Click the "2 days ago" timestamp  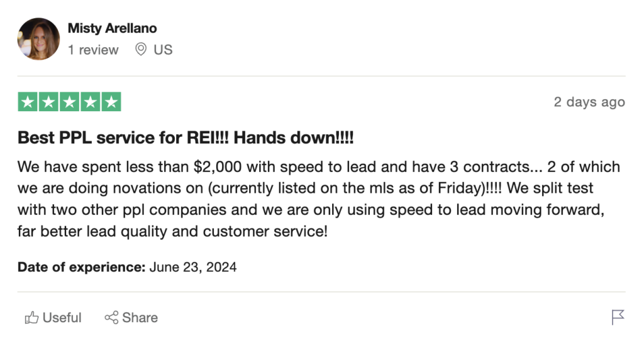[x=589, y=102]
